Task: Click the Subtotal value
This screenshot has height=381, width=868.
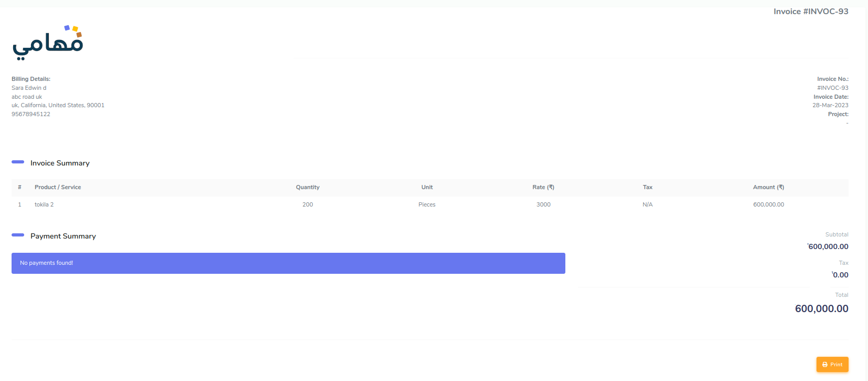Action: point(828,246)
